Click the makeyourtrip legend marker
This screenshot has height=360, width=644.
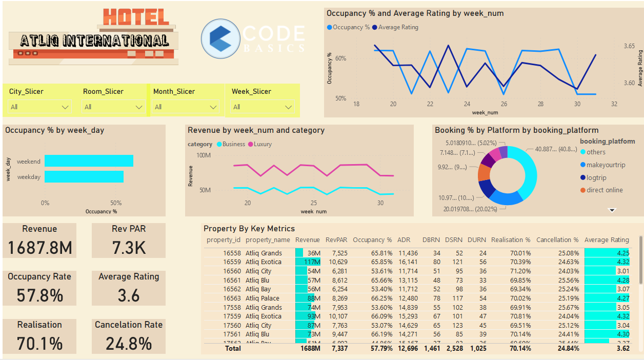pyautogui.click(x=583, y=165)
